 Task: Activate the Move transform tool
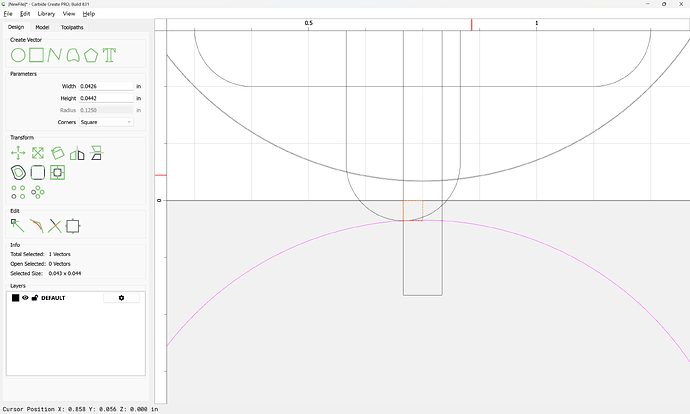18,153
